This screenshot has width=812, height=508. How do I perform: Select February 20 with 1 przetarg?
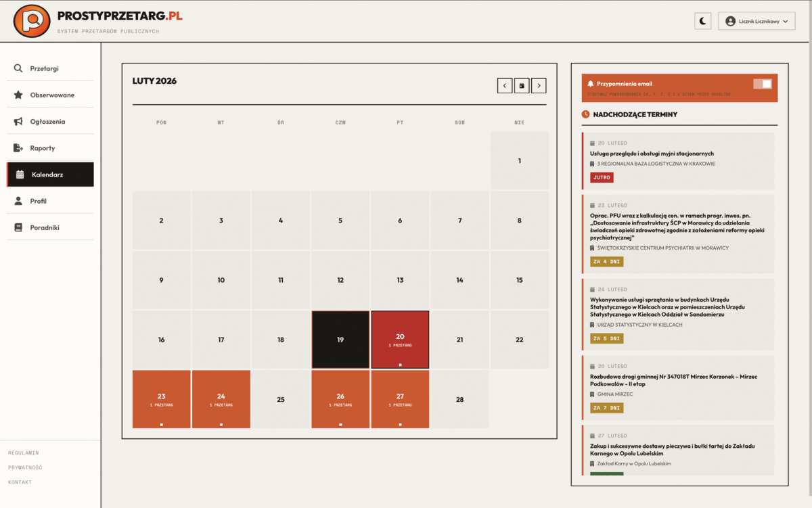400,340
